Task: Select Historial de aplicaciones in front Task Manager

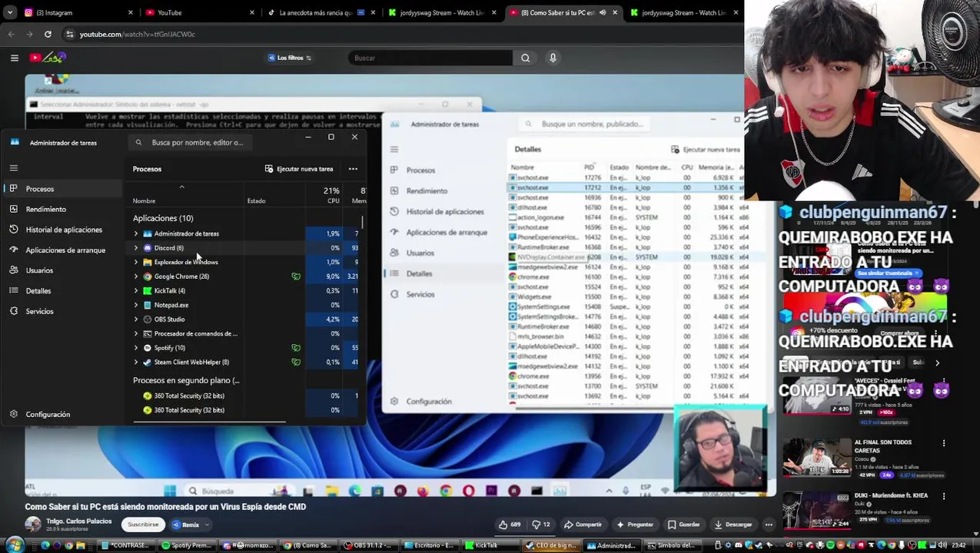Action: point(63,230)
